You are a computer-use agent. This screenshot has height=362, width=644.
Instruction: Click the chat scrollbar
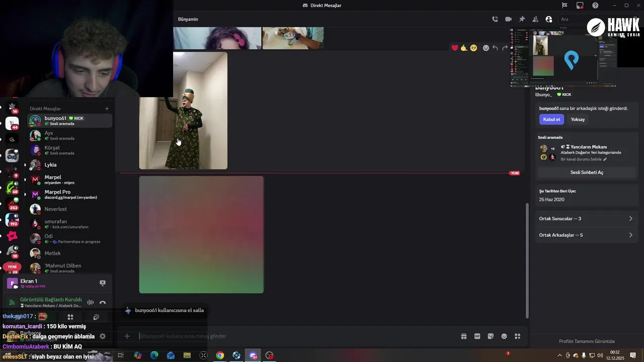(527, 260)
